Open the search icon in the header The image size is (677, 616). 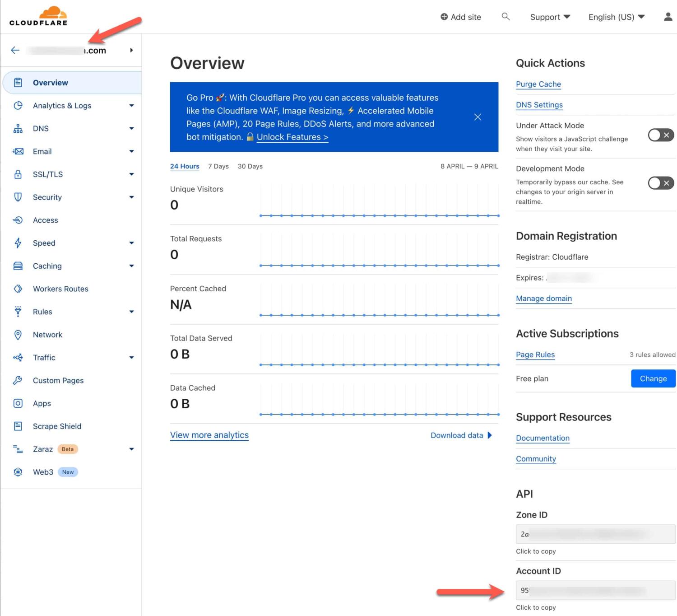(x=505, y=17)
